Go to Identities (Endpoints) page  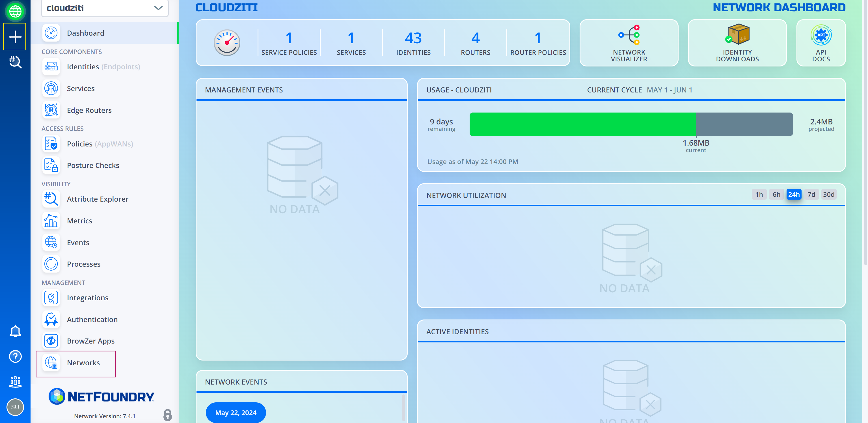[x=105, y=66]
